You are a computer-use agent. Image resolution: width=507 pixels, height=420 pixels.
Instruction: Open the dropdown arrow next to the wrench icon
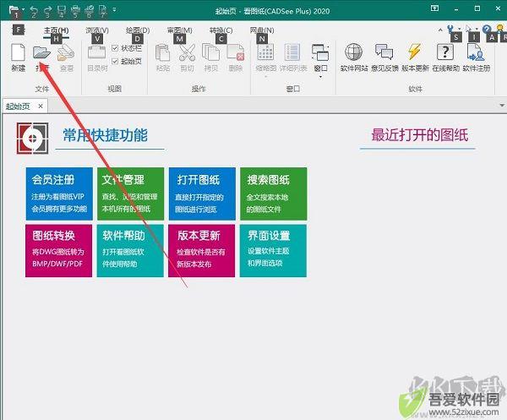[459, 30]
